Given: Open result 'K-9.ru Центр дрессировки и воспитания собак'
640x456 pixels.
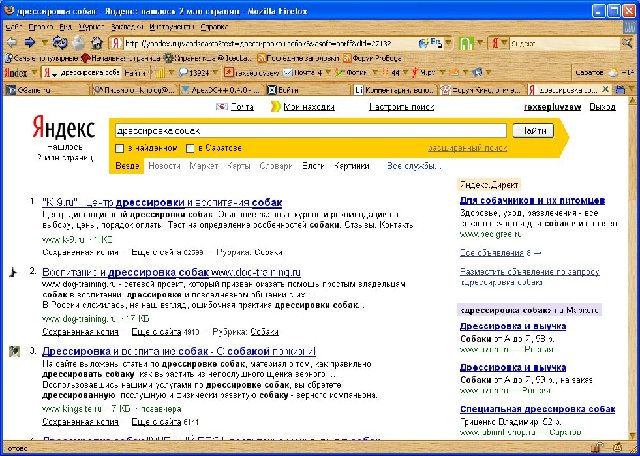Looking at the screenshot, I should [x=162, y=202].
